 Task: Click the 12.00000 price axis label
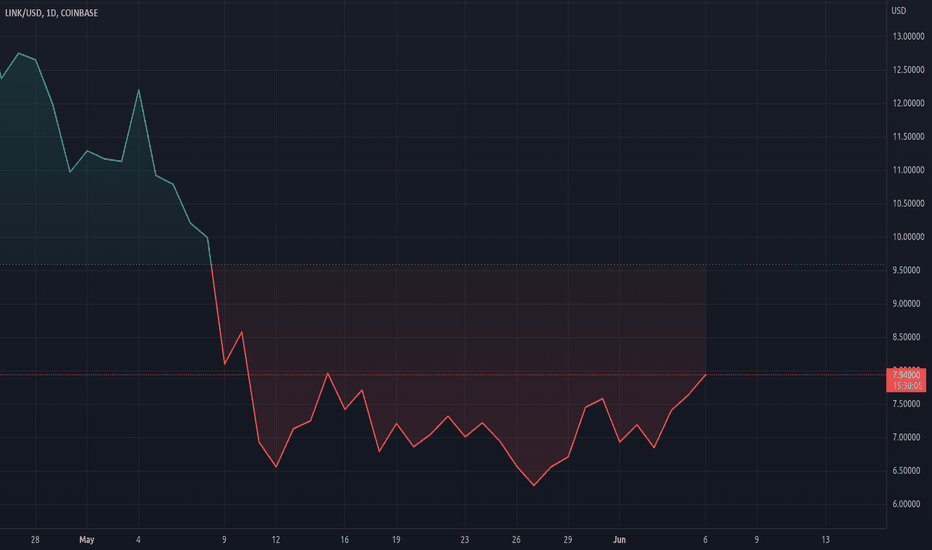pyautogui.click(x=908, y=103)
